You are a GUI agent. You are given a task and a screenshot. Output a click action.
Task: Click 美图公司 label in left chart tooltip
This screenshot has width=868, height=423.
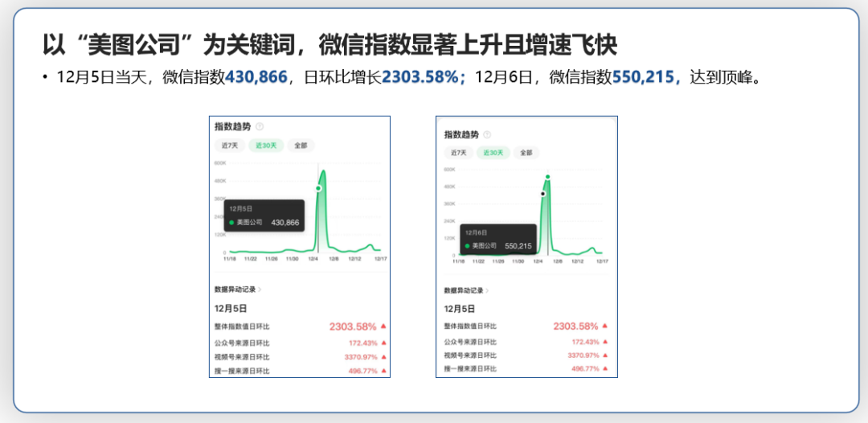[x=249, y=223]
